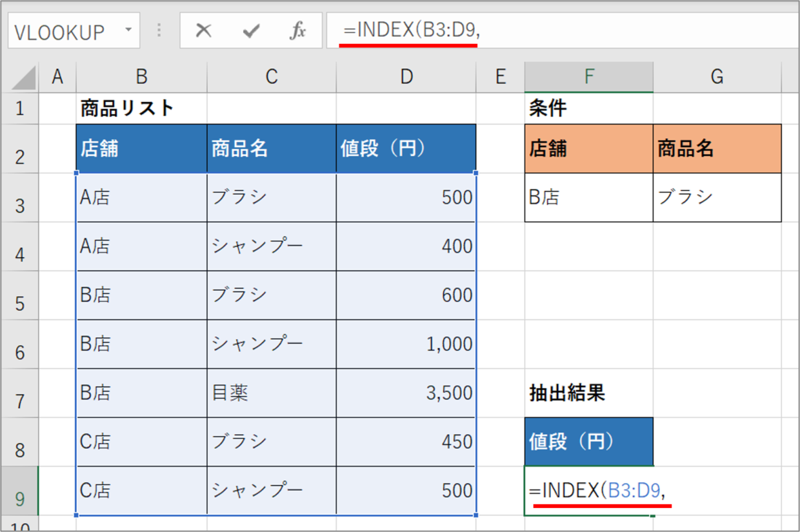Click inside the VLOOKUP Name Box
This screenshot has height=532, width=800.
(x=61, y=31)
